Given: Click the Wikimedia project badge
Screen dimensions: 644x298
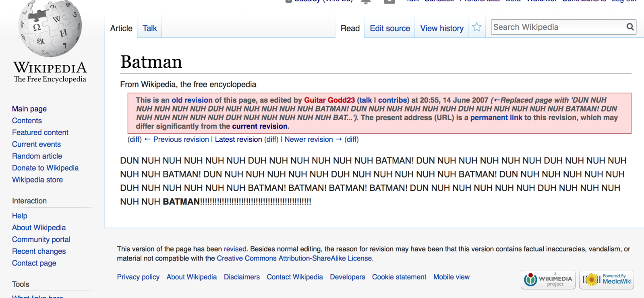Looking at the screenshot, I should click(x=548, y=279).
